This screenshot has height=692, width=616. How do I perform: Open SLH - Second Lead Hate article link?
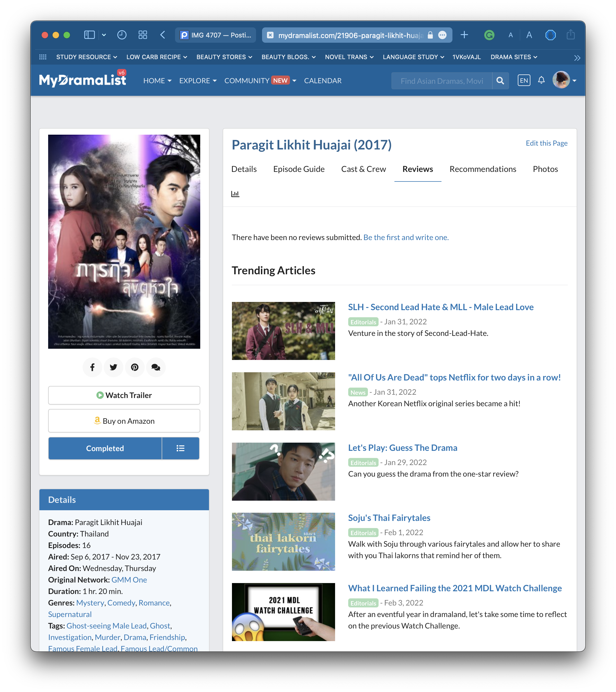[x=441, y=307]
